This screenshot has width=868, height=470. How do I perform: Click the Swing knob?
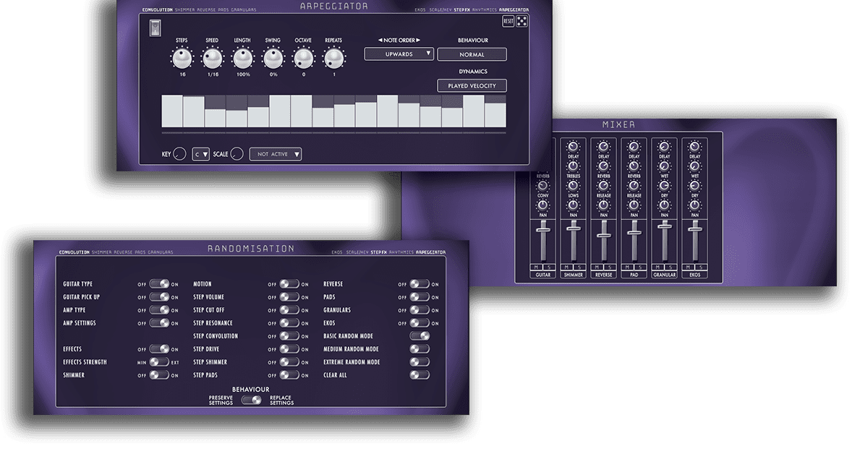click(273, 58)
